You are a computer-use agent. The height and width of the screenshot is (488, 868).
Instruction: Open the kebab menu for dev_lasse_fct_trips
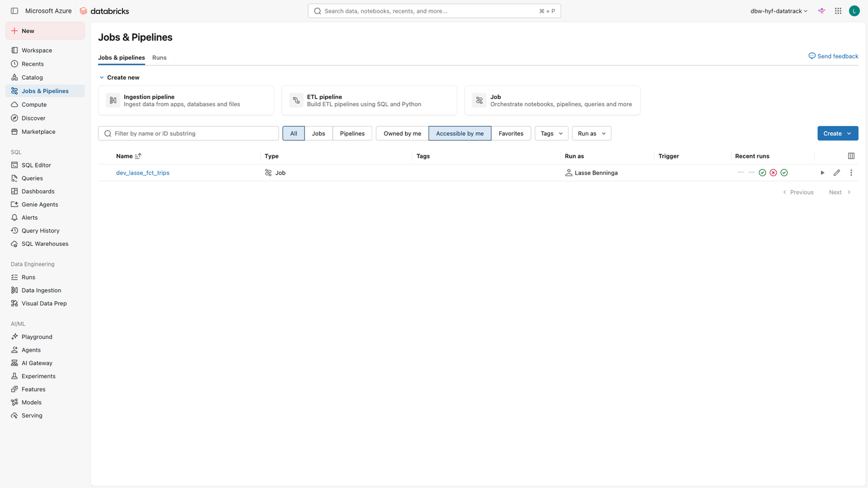[851, 173]
